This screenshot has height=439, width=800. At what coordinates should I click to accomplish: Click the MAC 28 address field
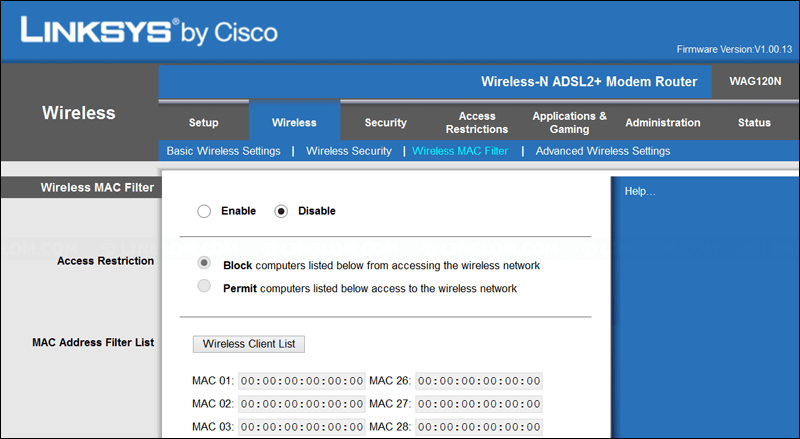click(x=479, y=427)
